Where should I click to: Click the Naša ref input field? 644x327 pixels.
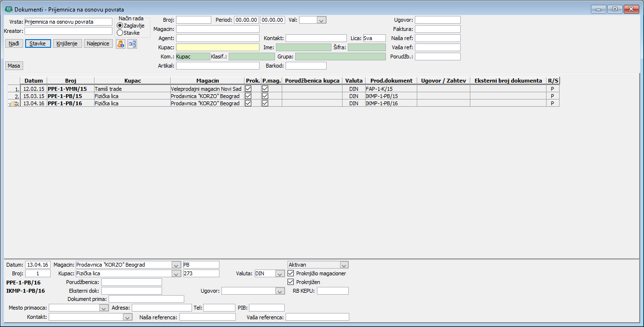[x=438, y=38]
